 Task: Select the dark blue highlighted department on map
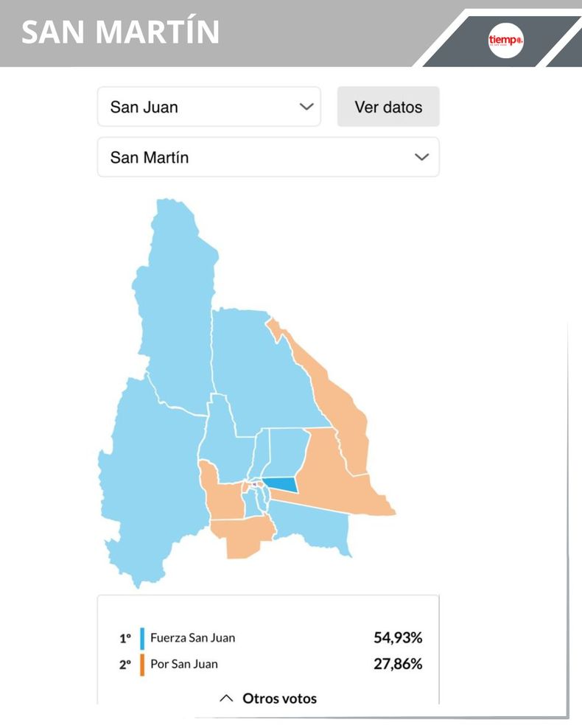pos(283,485)
